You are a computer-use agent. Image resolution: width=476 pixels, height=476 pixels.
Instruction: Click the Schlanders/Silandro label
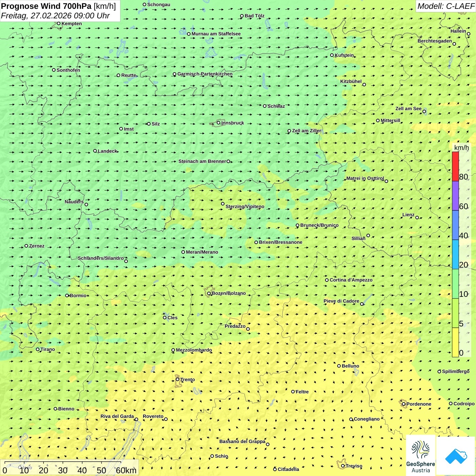(101, 258)
